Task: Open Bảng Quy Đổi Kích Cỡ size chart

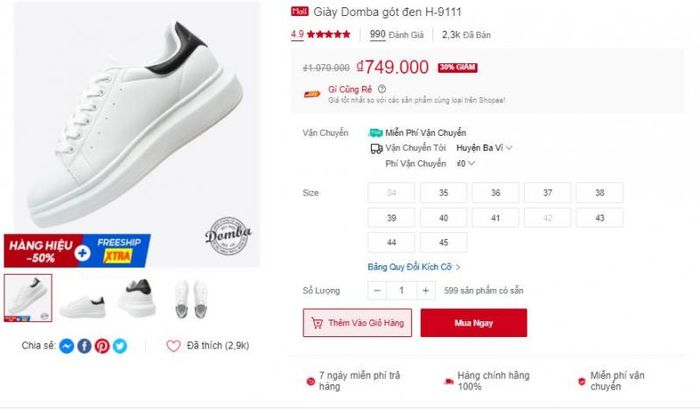Action: click(x=413, y=267)
